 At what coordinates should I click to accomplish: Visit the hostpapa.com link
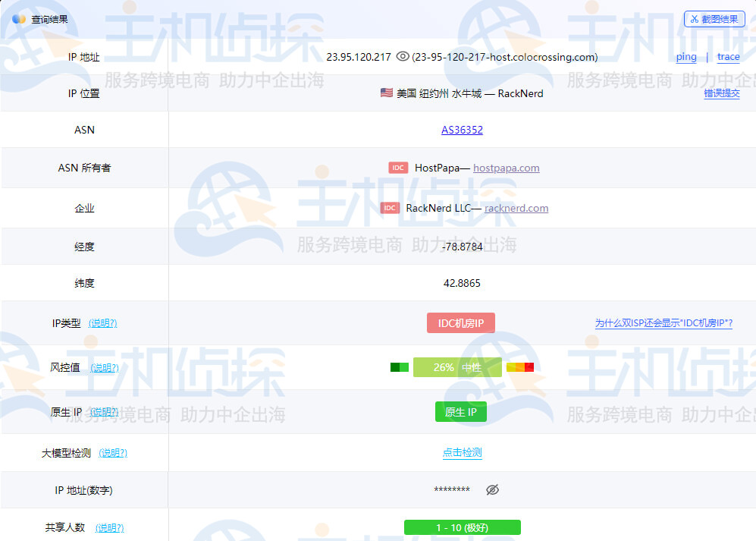(506, 168)
